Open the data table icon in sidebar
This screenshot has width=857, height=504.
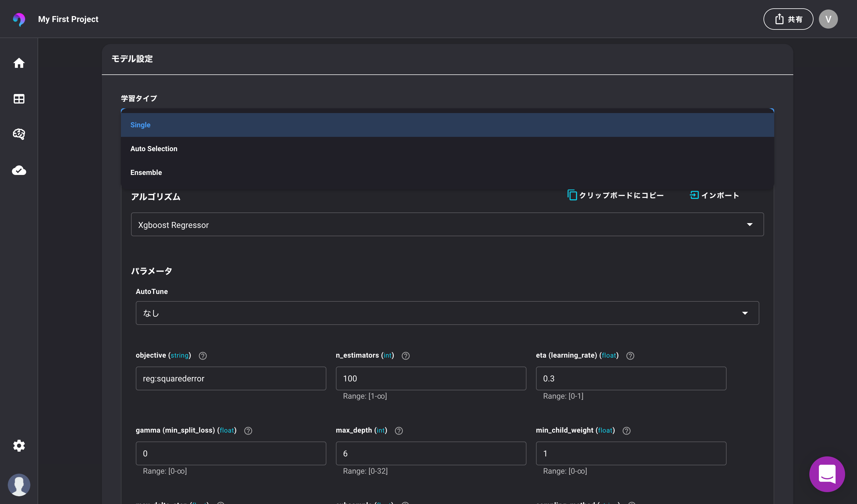point(19,99)
